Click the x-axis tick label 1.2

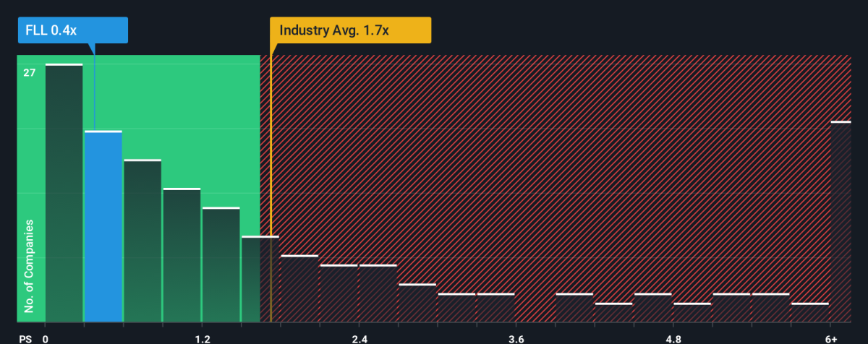202,339
